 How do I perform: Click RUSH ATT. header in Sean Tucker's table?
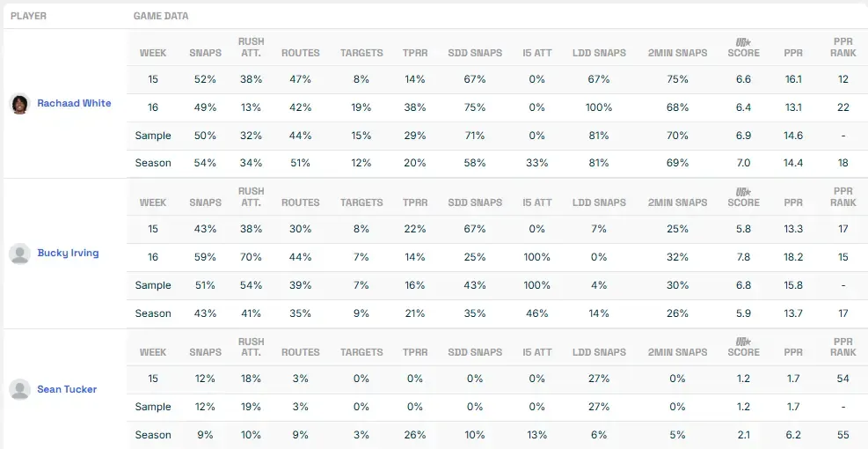251,347
